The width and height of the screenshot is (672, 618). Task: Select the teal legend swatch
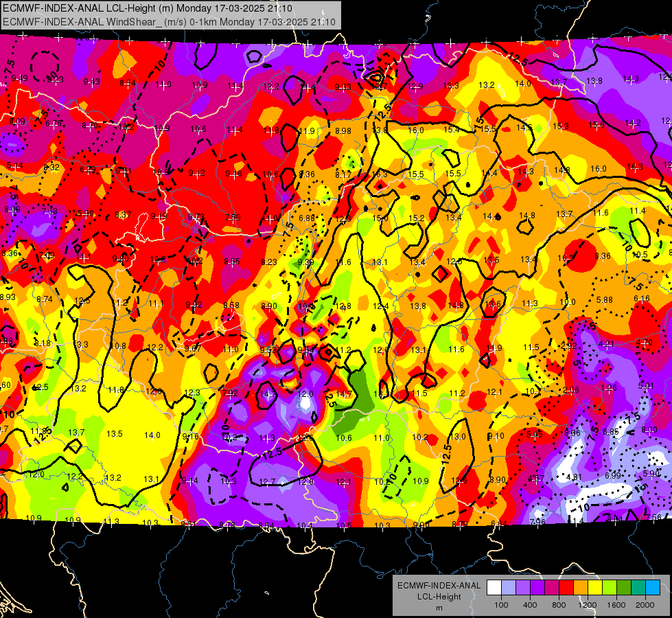638,588
